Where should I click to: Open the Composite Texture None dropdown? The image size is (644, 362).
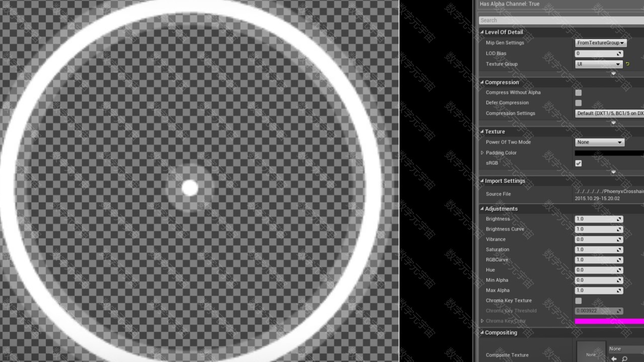[626, 349]
